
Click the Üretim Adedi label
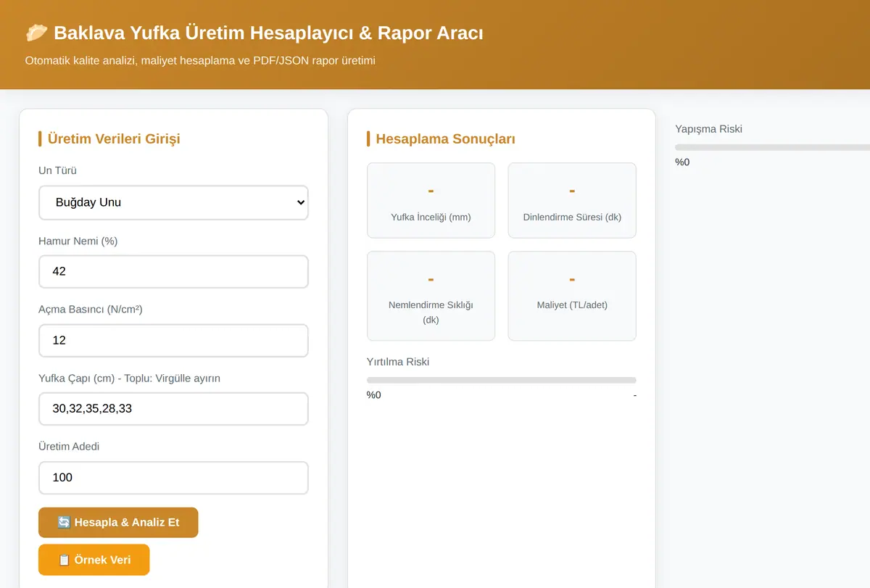[x=69, y=447]
